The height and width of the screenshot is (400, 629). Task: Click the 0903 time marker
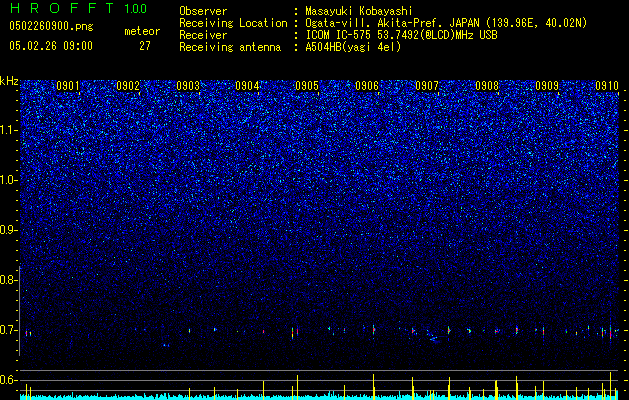coord(188,86)
